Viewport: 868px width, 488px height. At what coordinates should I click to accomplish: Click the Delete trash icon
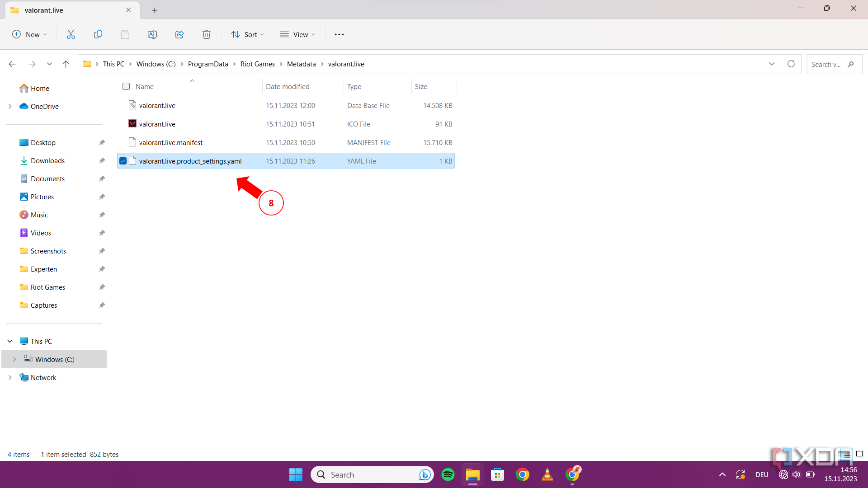[x=207, y=34]
